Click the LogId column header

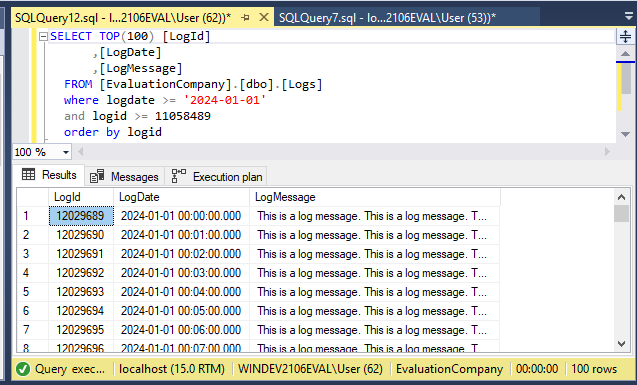(81, 197)
